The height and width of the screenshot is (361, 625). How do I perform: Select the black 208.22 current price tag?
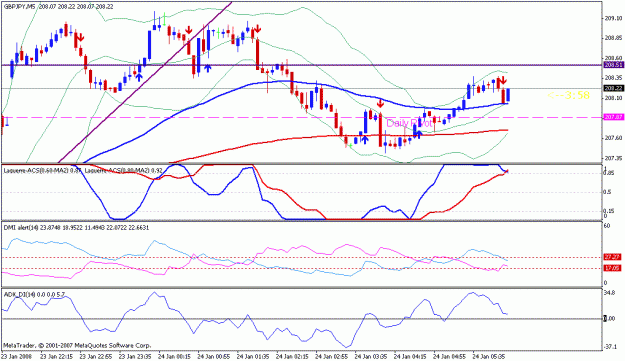point(613,88)
